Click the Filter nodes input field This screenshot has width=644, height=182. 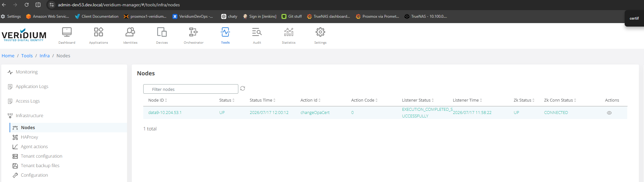(x=191, y=89)
